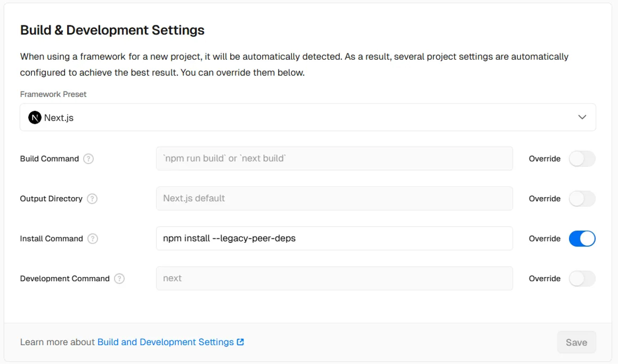Screen dimensions: 618x364
Task: Click the question mark beside Install Command
Action: 93,239
